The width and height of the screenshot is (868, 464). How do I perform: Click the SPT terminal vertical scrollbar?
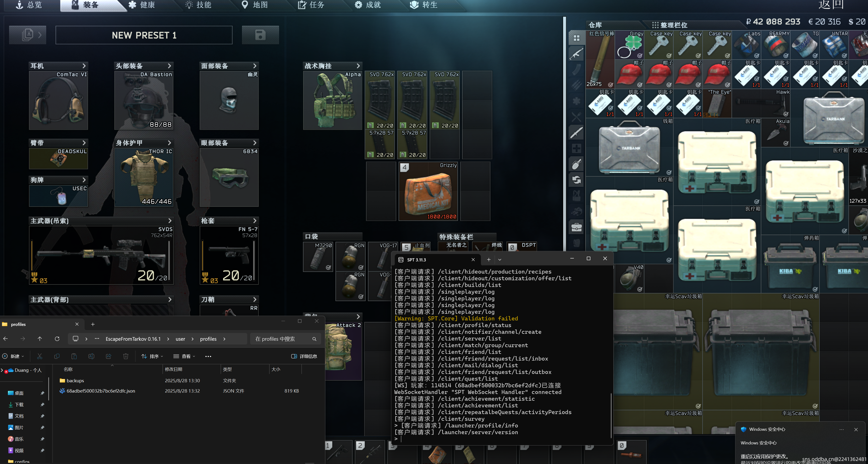point(611,415)
